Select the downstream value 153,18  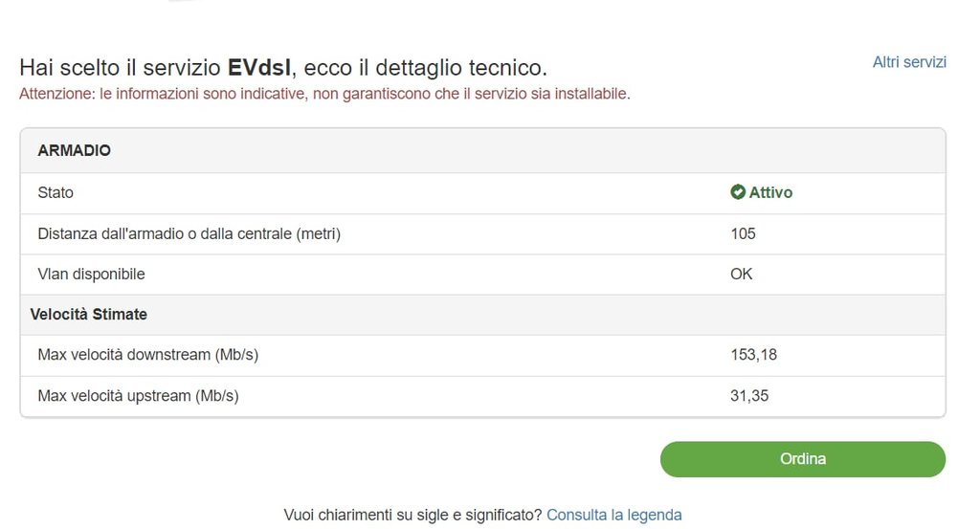(753, 355)
